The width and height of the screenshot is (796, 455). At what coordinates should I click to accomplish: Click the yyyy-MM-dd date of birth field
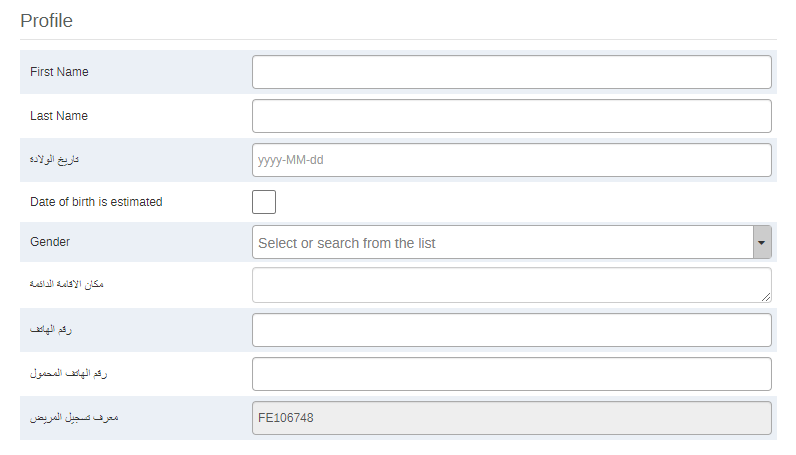[511, 160]
